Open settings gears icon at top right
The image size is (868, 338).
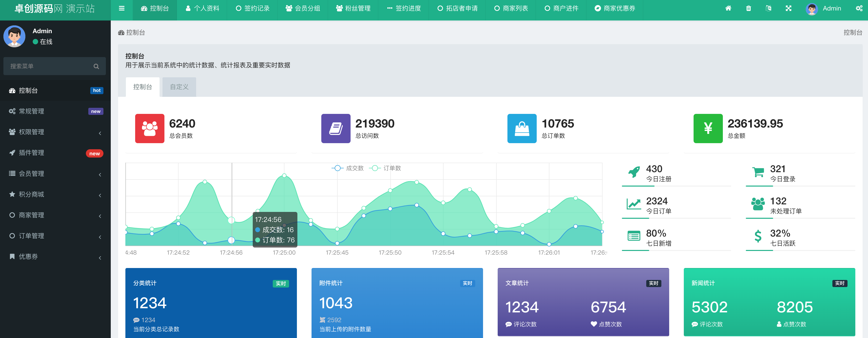tap(859, 9)
